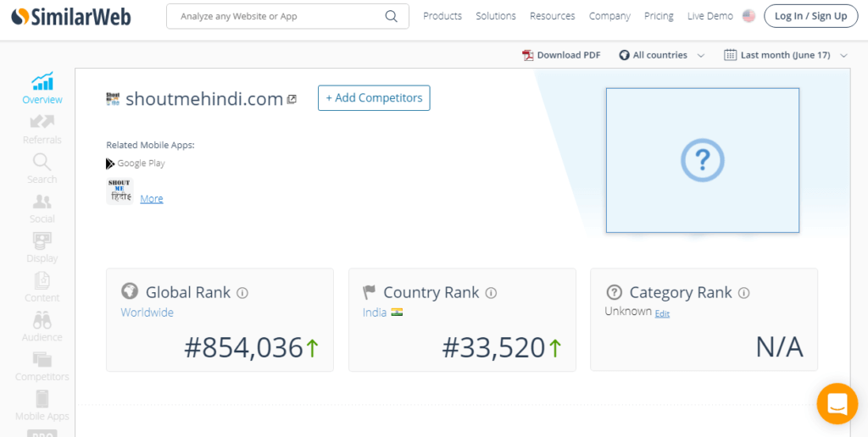Open the Company menu
This screenshot has width=868, height=437.
pos(609,16)
